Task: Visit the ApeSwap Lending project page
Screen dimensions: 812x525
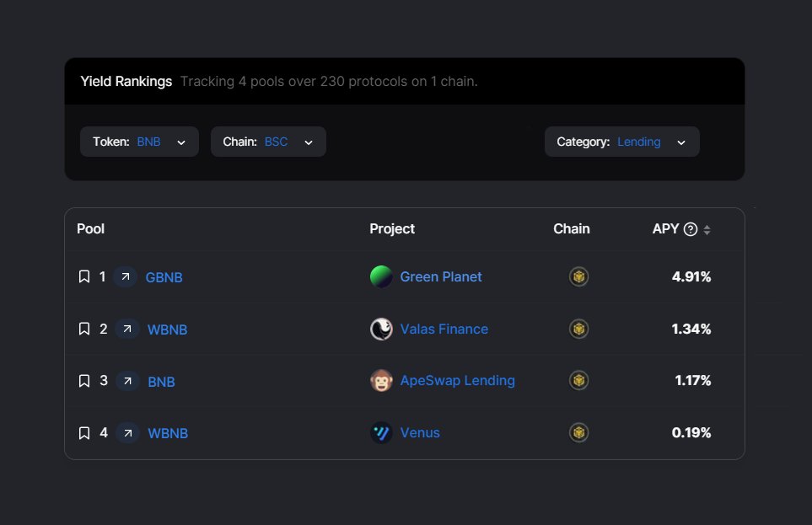Action: point(457,381)
